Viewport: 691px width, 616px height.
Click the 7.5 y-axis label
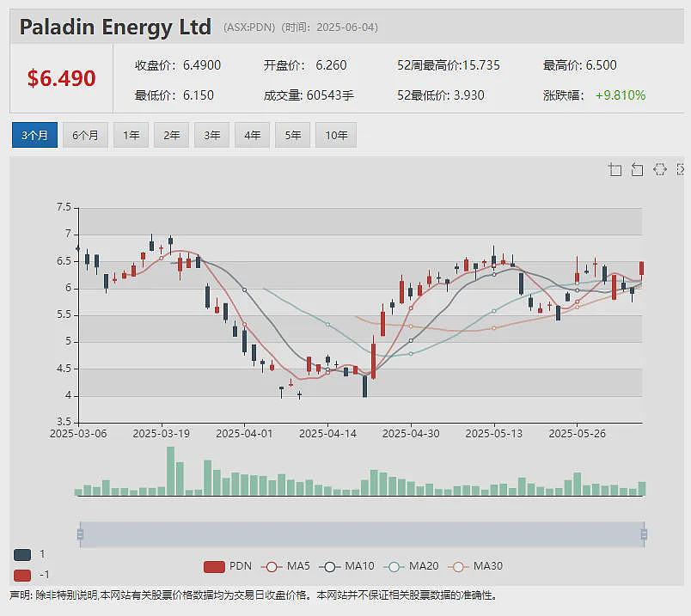coord(64,207)
